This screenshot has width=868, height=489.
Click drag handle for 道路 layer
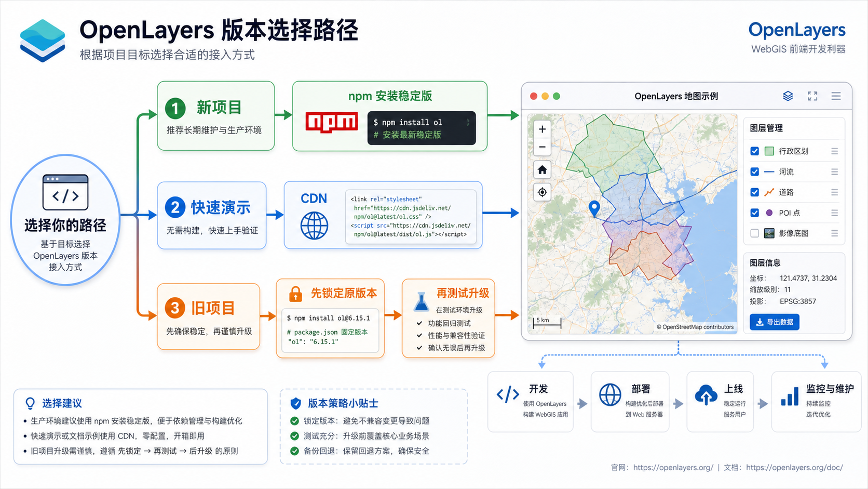[834, 192]
